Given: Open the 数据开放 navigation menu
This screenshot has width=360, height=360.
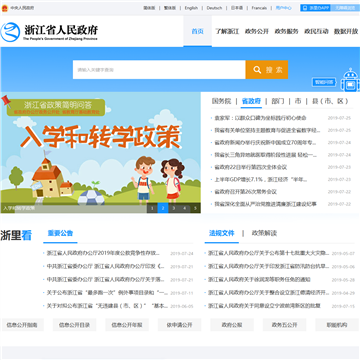Looking at the screenshot, I should coord(346,32).
